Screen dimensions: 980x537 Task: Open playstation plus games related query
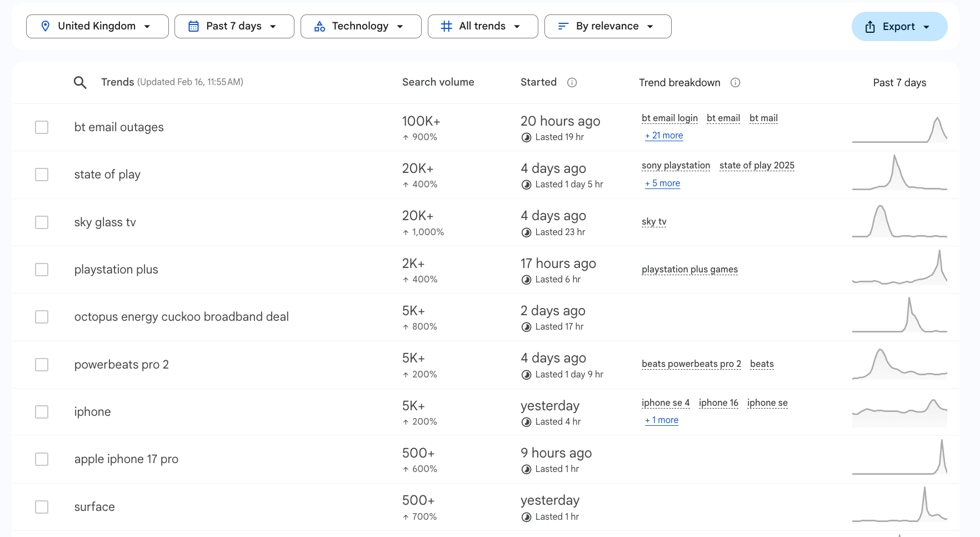point(689,269)
